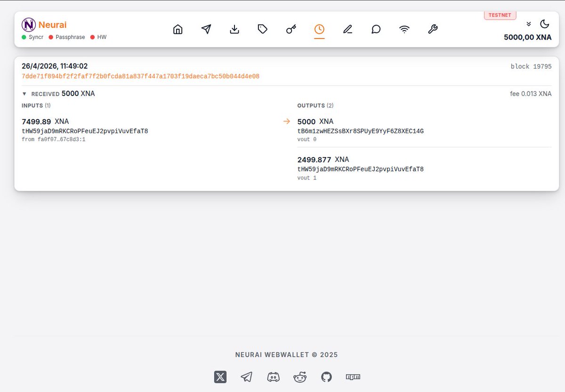Click the TESTNET badge

click(500, 15)
